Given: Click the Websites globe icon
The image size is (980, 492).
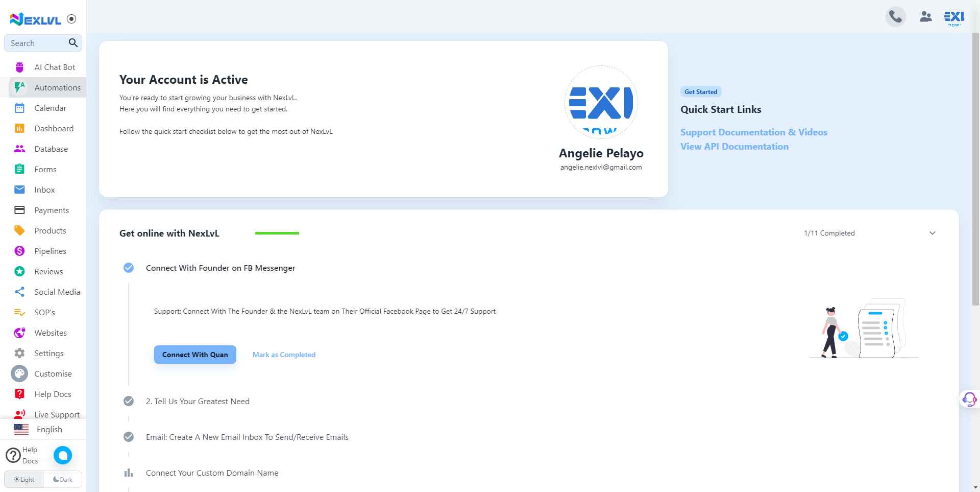Looking at the screenshot, I should [x=19, y=333].
